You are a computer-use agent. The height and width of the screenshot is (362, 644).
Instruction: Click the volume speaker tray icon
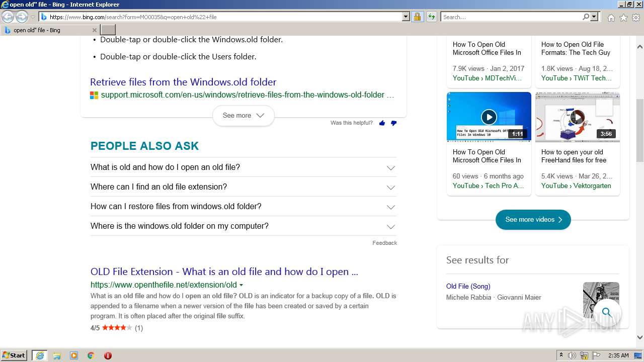pyautogui.click(x=572, y=355)
